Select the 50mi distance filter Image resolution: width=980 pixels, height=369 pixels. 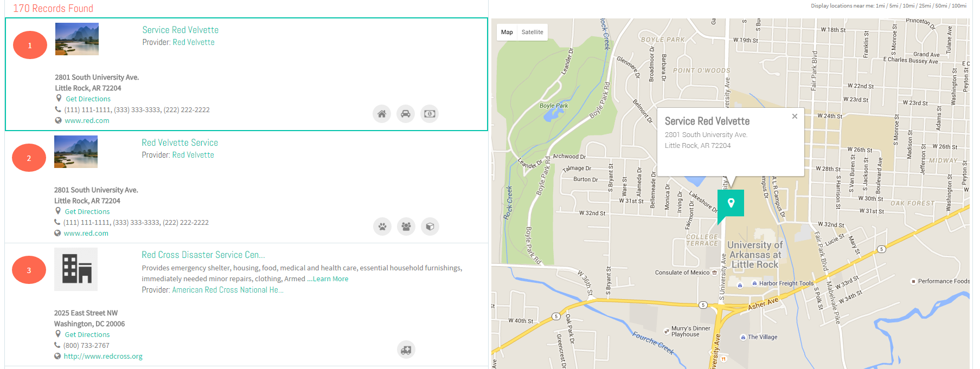pos(941,6)
